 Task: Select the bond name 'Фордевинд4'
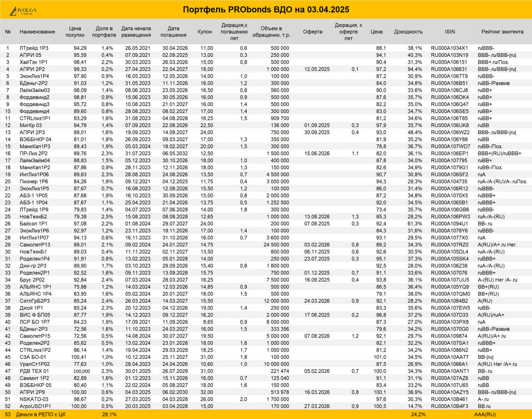click(34, 111)
